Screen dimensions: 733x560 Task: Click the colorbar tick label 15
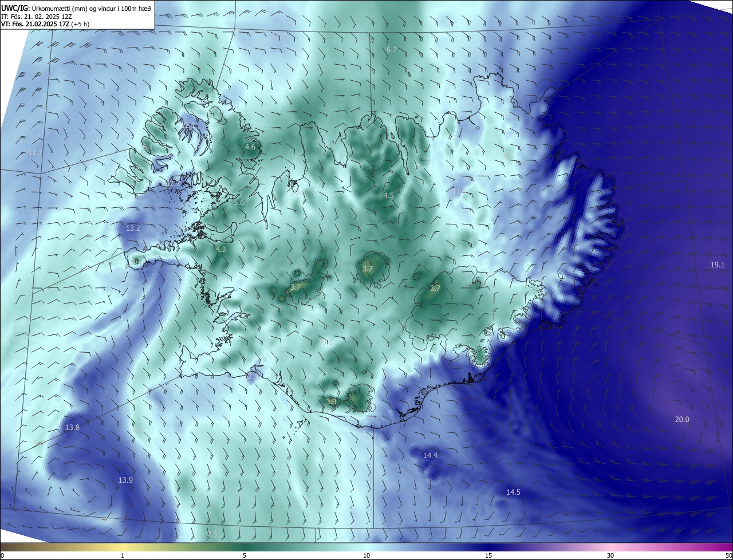pos(488,555)
